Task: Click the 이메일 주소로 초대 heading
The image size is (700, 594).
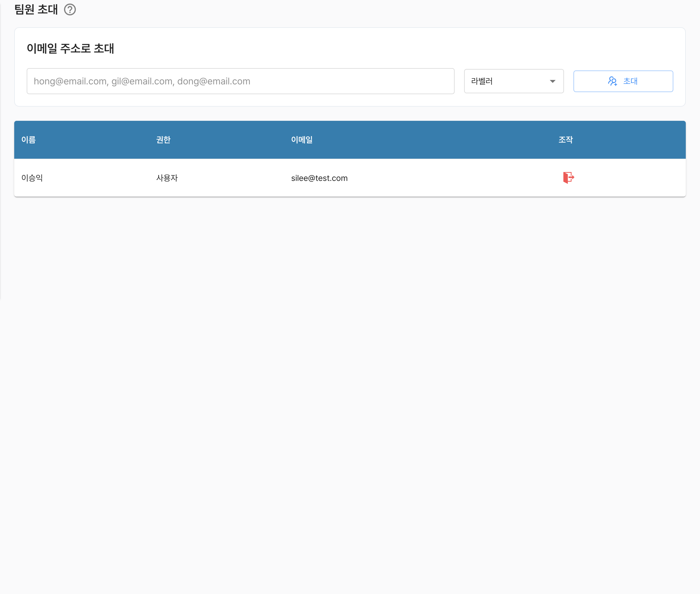Action: click(x=71, y=49)
